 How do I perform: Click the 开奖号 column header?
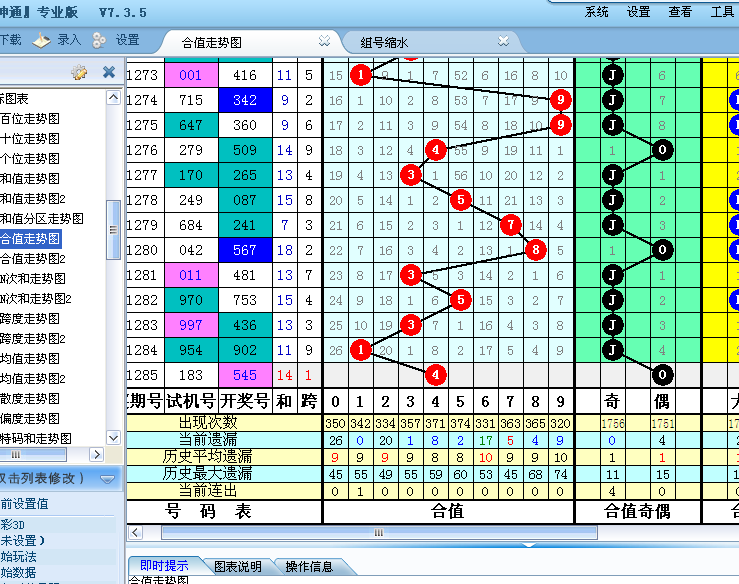coord(245,401)
